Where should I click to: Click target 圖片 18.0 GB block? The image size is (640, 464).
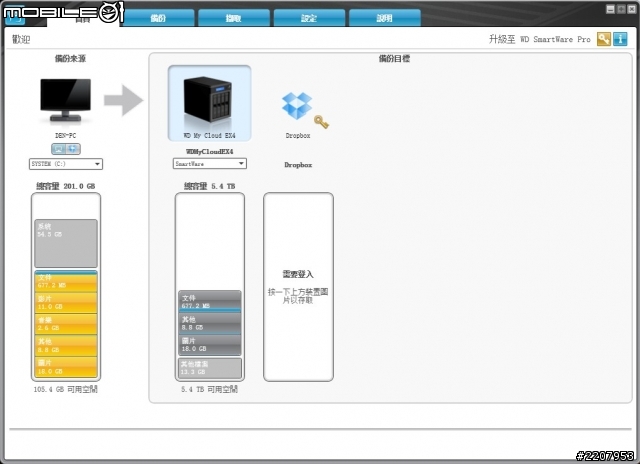click(210, 345)
